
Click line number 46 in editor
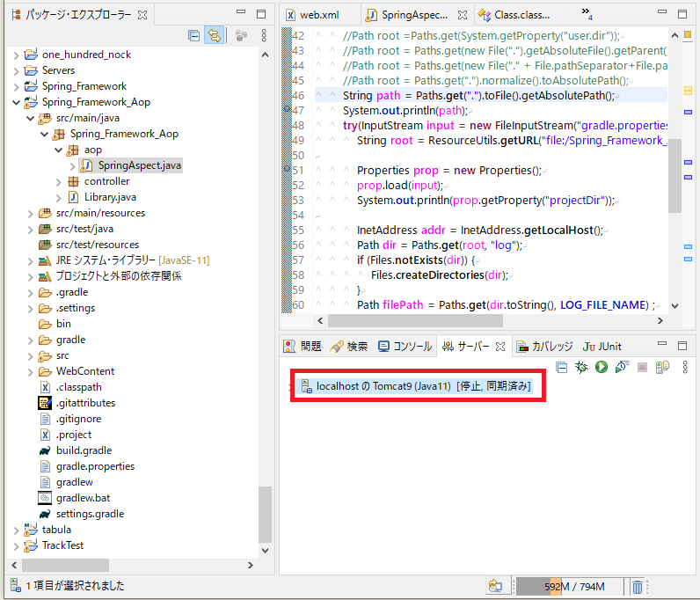298,96
